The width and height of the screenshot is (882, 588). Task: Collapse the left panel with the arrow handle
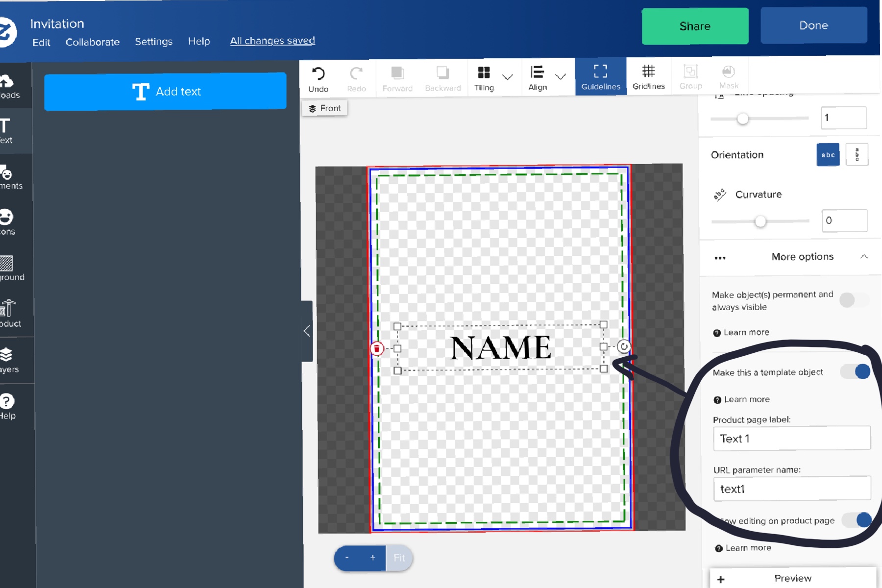(307, 331)
